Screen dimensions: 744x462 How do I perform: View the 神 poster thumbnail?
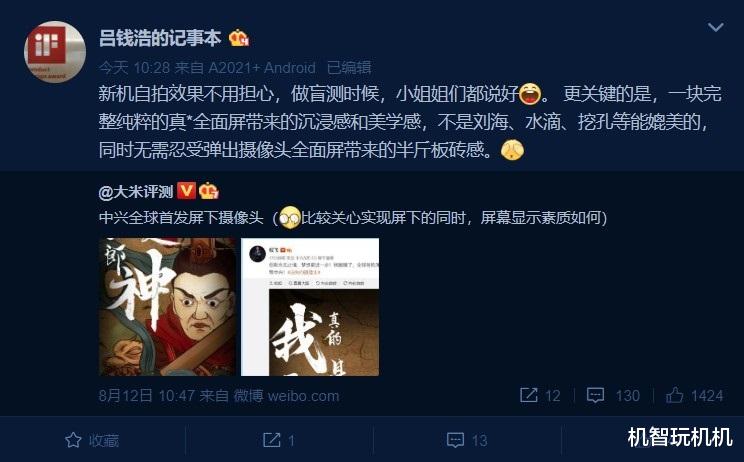(167, 307)
